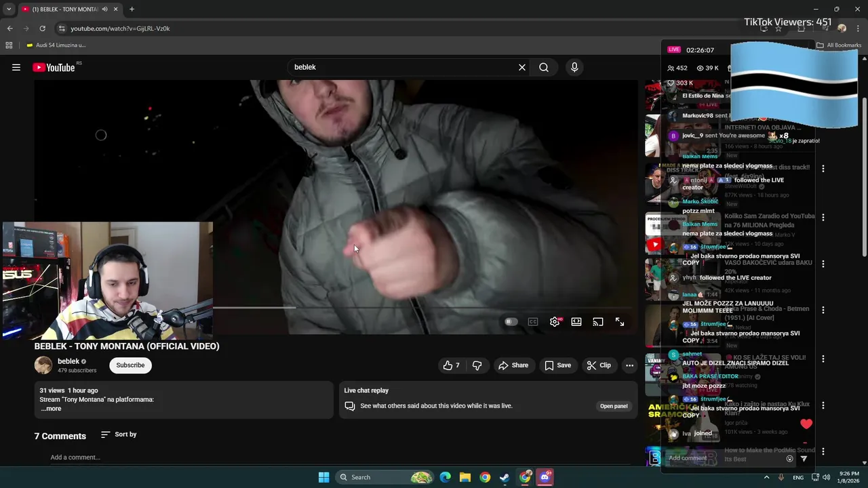The width and height of the screenshot is (868, 488).
Task: Open the 'Audi S4 Limuzina u...' bookmark
Action: click(x=56, y=45)
